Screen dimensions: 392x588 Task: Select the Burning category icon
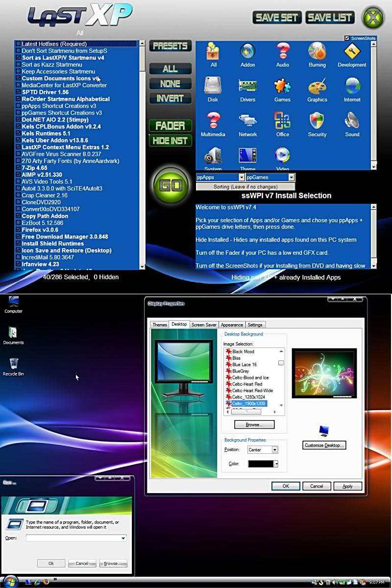pos(317,52)
